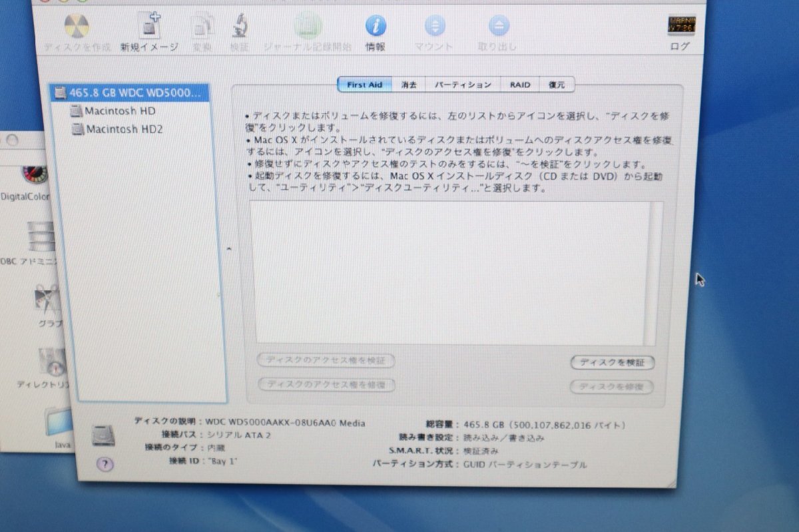Click the Grapher (グラフ) icon in background window
799x532 pixels.
48,299
